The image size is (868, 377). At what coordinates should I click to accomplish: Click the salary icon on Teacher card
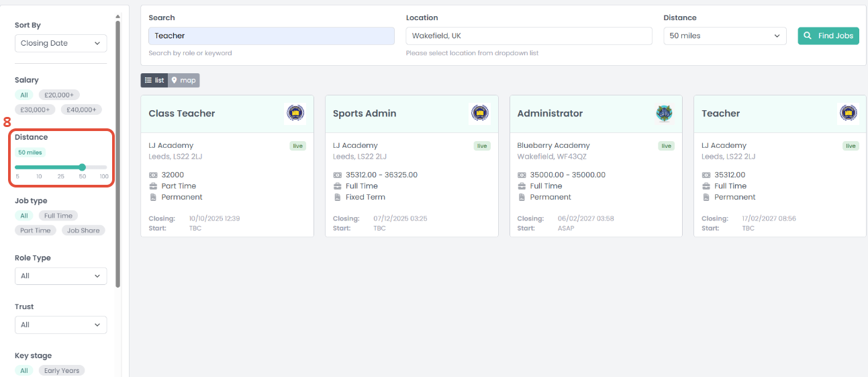[x=706, y=175]
